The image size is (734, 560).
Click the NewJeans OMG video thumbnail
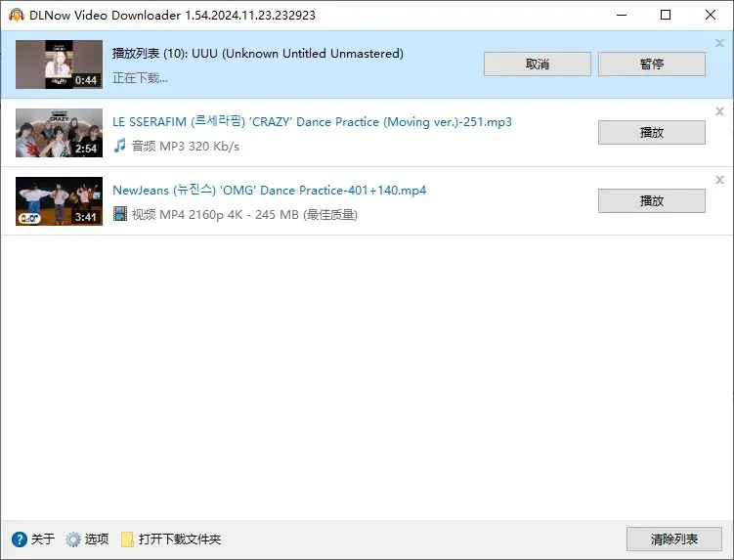coord(59,201)
